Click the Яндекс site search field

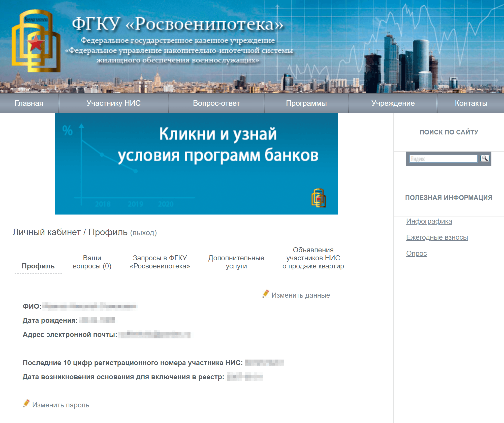(443, 159)
